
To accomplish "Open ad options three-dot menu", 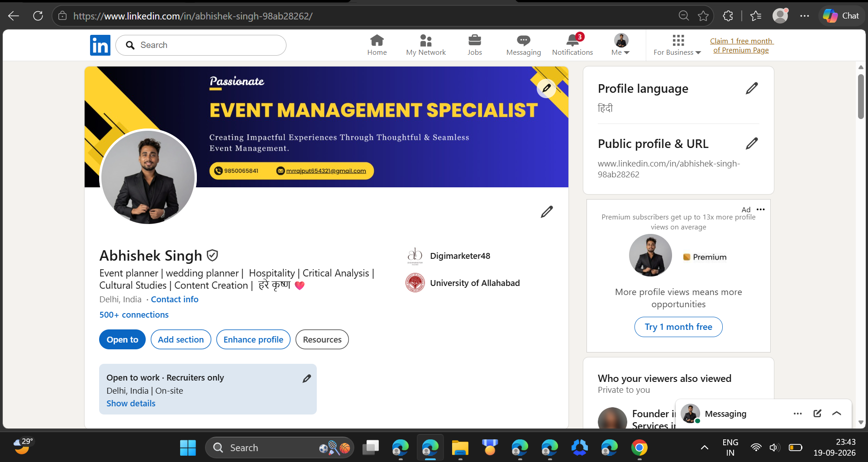I will click(x=761, y=210).
